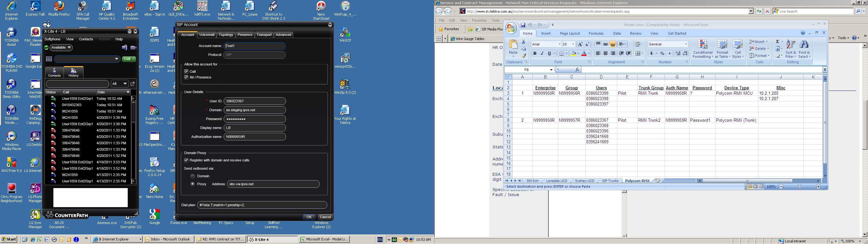Viewport: 868px width, 244px height.
Task: Click Internet Explorer Stop icon
Action: pos(767,11)
